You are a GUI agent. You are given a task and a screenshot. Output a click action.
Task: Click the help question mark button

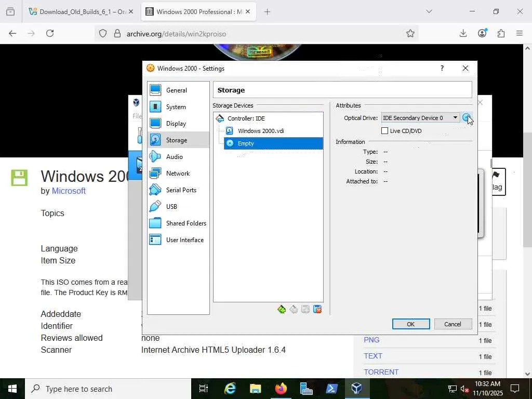coord(442,68)
